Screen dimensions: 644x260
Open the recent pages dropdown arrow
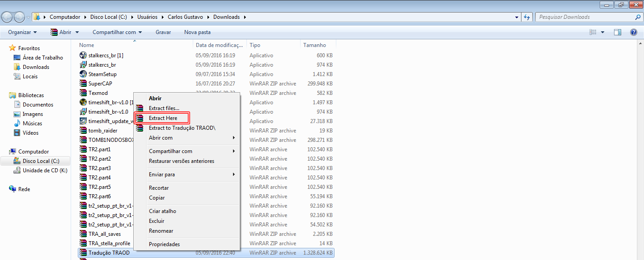tap(29, 17)
